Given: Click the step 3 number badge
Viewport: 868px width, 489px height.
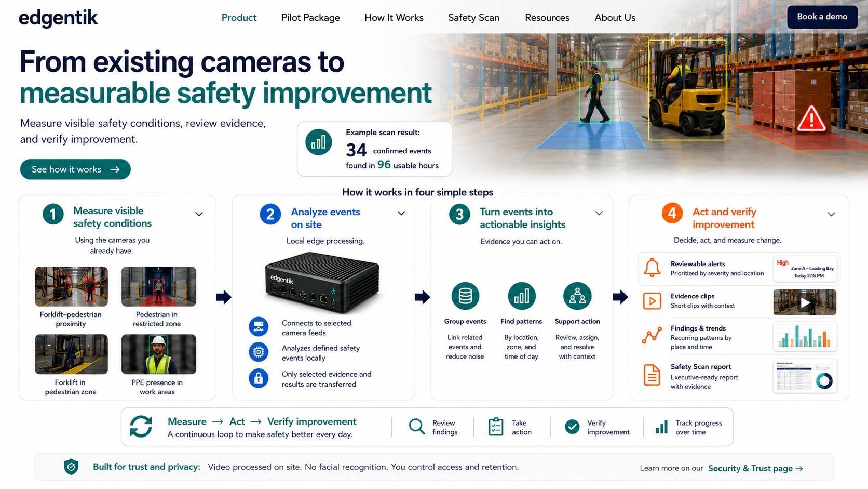Looking at the screenshot, I should 459,214.
